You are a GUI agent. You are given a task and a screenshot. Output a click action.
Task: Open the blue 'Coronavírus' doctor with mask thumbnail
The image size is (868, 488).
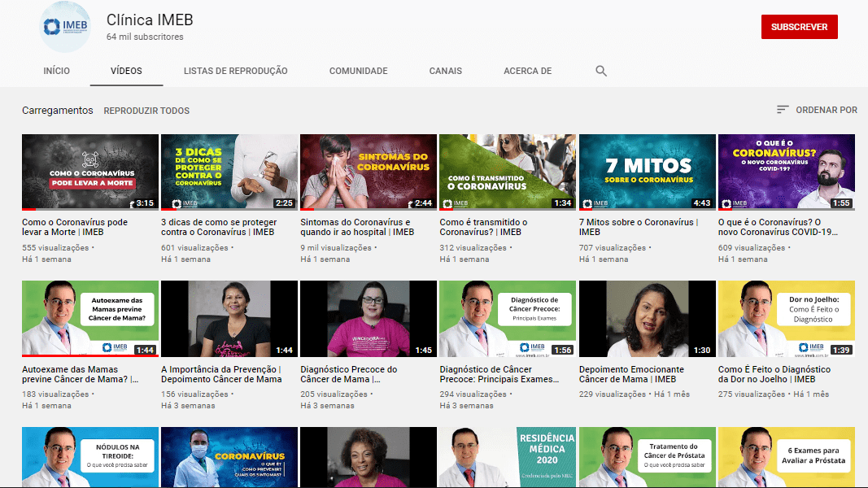click(x=229, y=457)
